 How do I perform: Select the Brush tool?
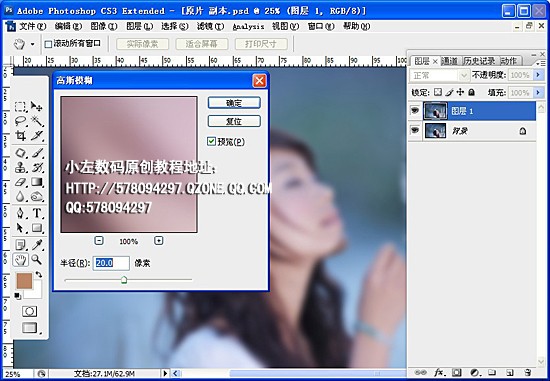coord(37,153)
